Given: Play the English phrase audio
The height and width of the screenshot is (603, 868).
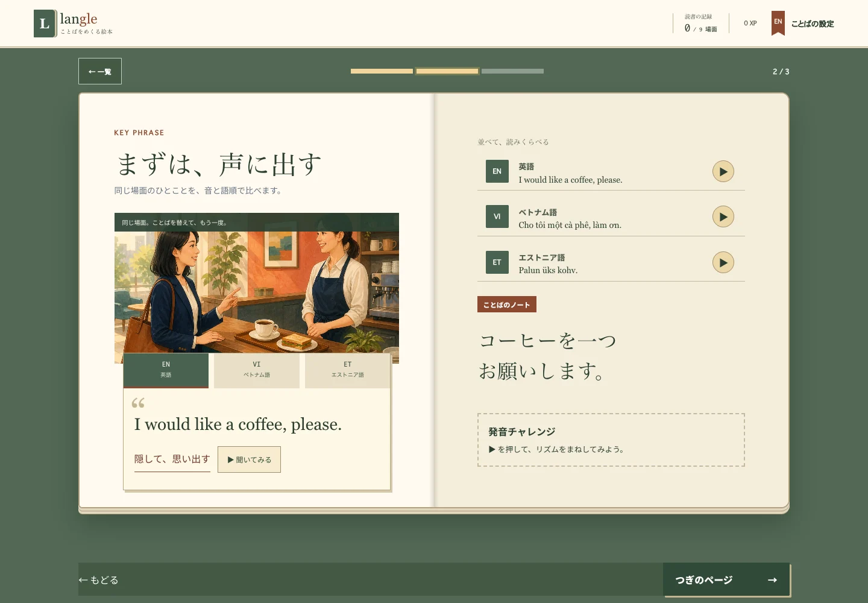Looking at the screenshot, I should click(723, 172).
